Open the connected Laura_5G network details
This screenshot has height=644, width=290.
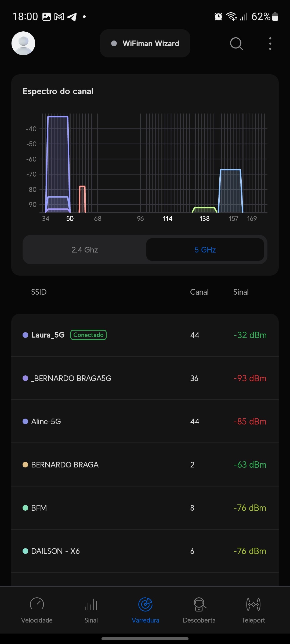(48, 335)
